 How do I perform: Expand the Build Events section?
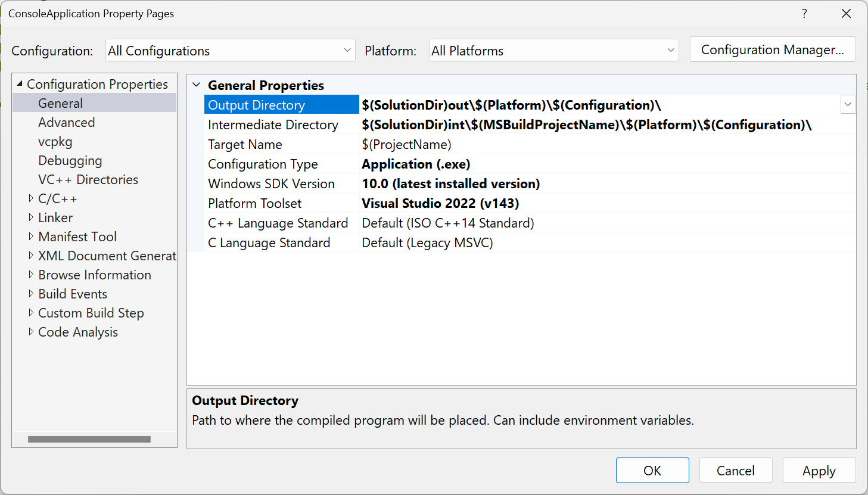32,294
